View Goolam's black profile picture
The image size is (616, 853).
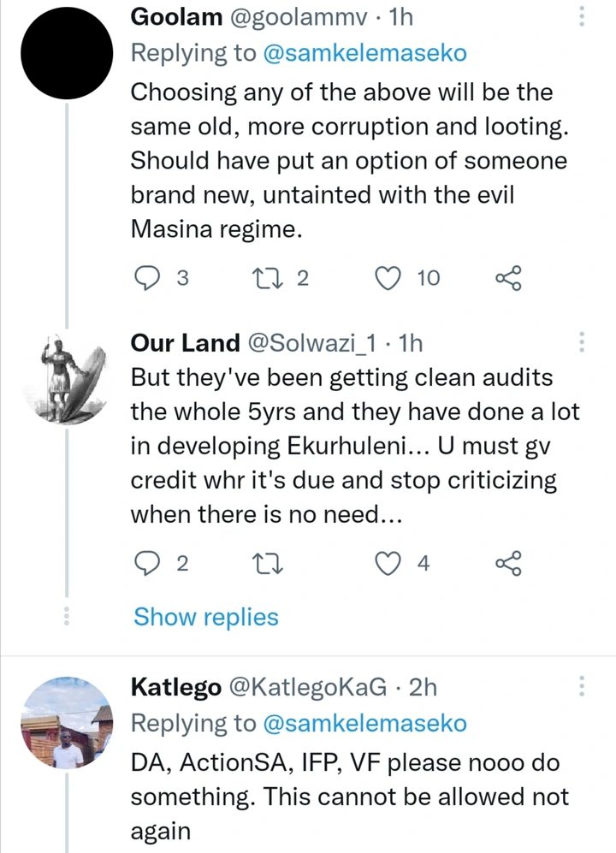67,53
